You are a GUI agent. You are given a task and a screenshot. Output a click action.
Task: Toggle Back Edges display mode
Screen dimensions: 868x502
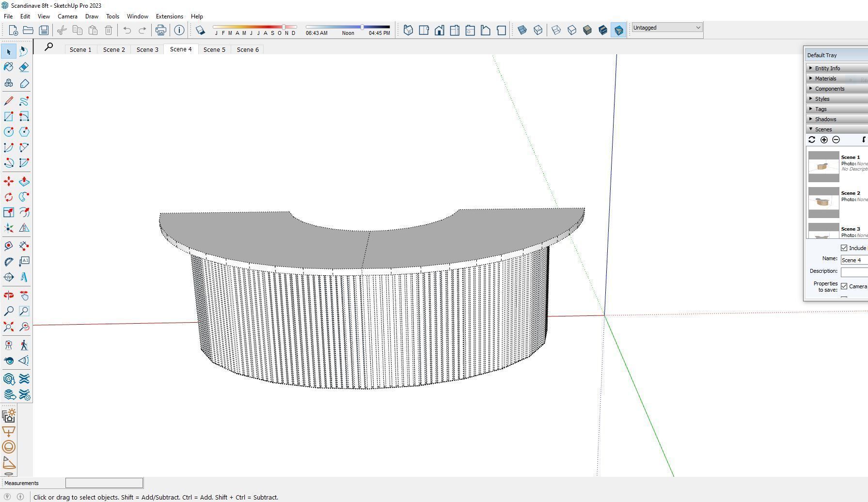(x=538, y=30)
